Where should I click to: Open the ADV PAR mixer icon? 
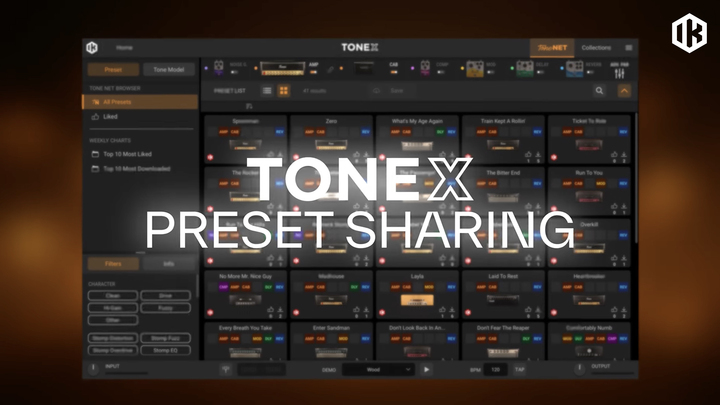[x=619, y=71]
